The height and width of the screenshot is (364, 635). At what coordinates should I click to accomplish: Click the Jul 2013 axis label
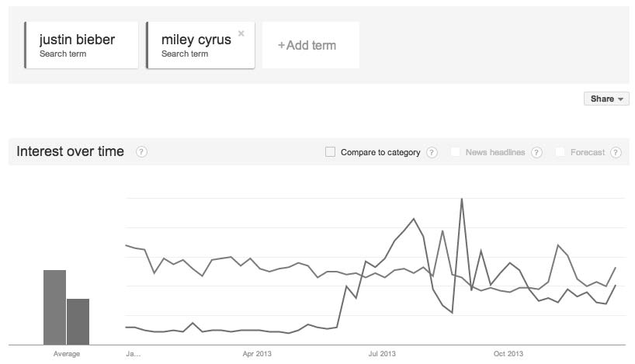click(382, 353)
